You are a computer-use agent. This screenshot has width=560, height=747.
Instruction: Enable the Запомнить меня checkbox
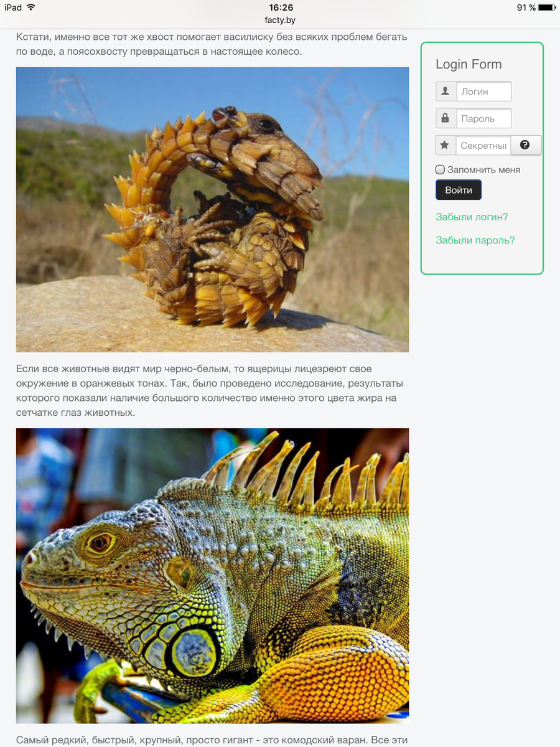click(440, 169)
